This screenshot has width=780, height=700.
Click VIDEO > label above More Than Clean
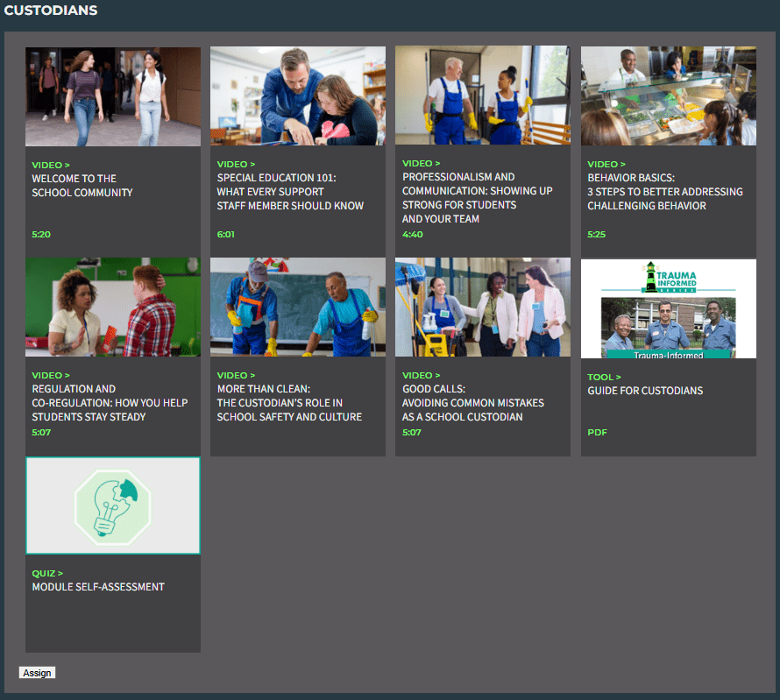(236, 375)
